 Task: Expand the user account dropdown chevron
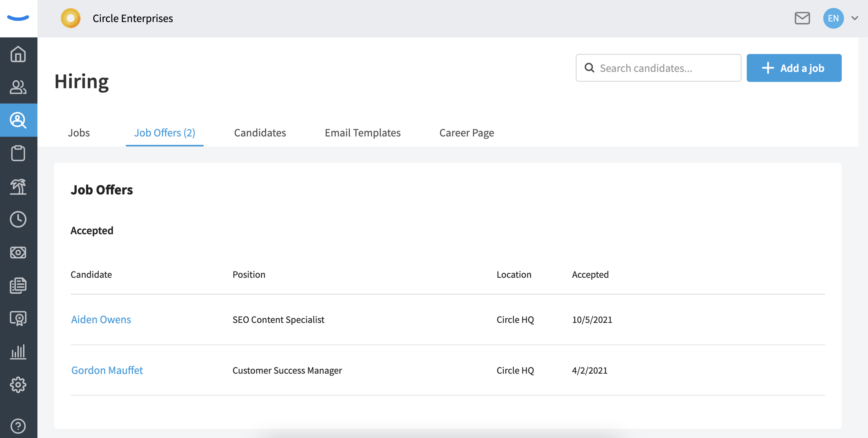(855, 18)
